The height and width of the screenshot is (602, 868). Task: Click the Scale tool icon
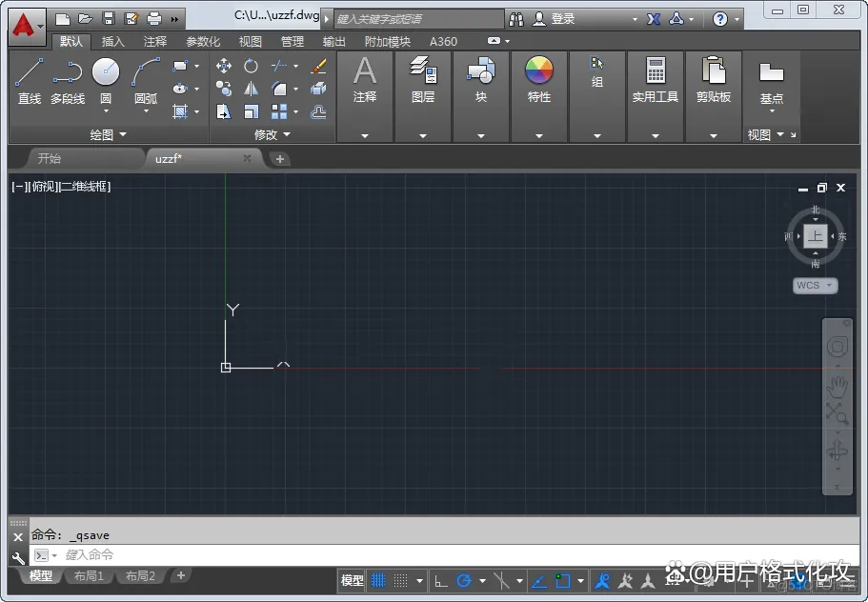click(251, 111)
